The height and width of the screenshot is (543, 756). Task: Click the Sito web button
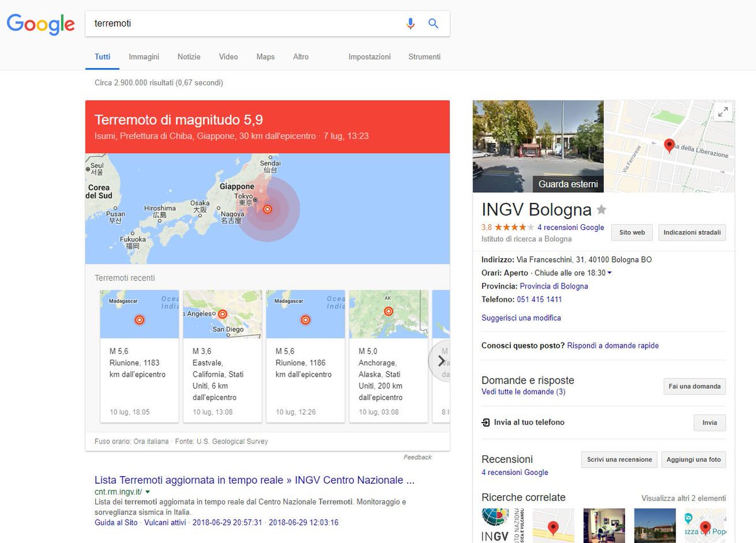click(x=632, y=232)
